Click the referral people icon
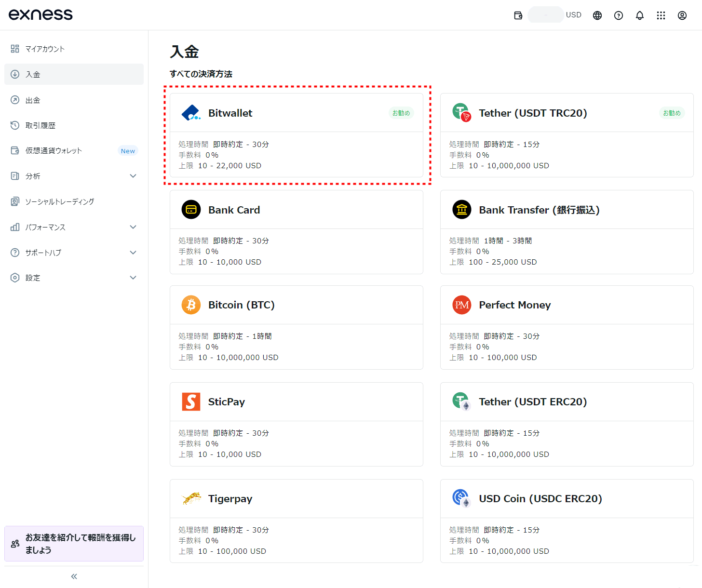The height and width of the screenshot is (588, 702). [15, 544]
